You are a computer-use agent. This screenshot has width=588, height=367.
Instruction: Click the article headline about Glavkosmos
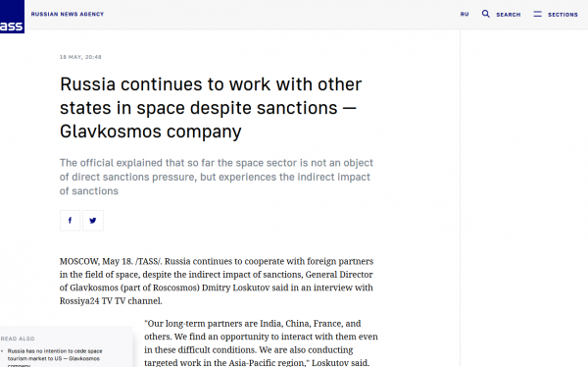(211, 108)
